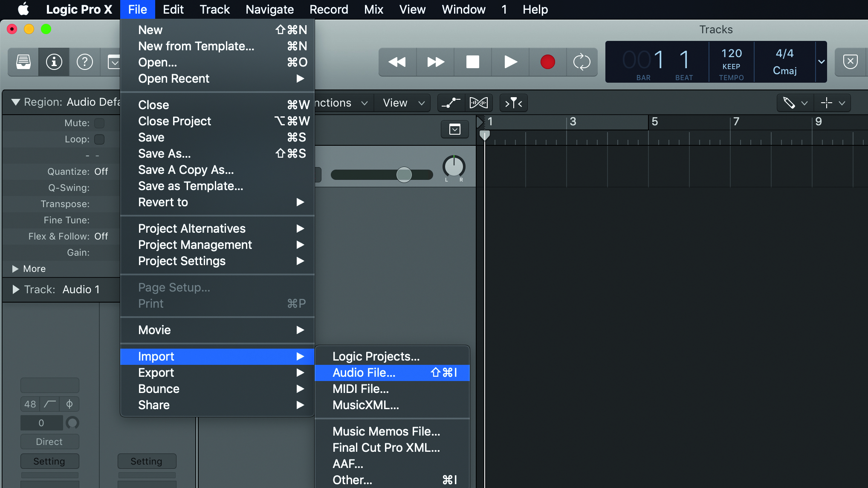Click the Catch playhead button
This screenshot has height=488, width=868.
click(513, 103)
